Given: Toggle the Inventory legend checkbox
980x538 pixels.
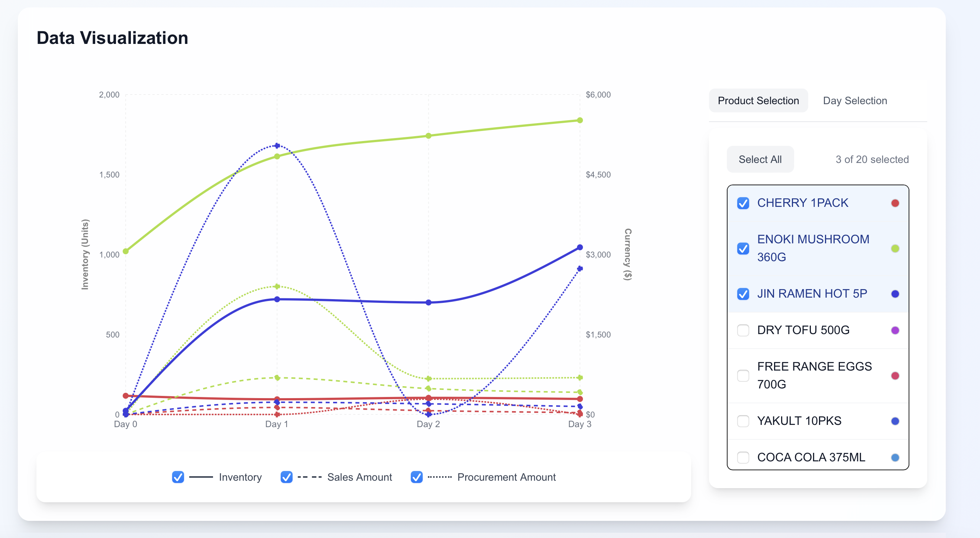Looking at the screenshot, I should (x=178, y=477).
